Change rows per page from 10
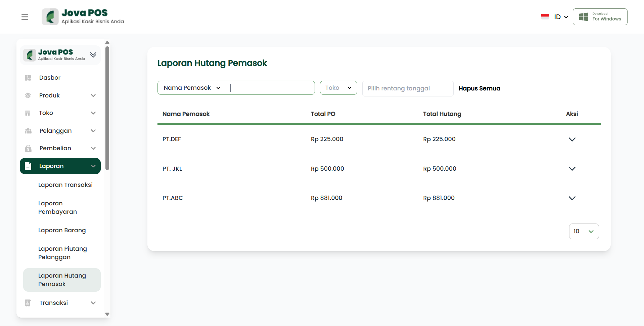The height and width of the screenshot is (326, 644). 584,231
